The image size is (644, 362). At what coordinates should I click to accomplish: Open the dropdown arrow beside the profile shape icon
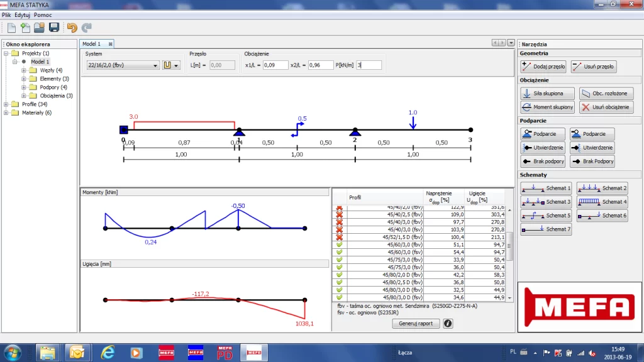[176, 65]
